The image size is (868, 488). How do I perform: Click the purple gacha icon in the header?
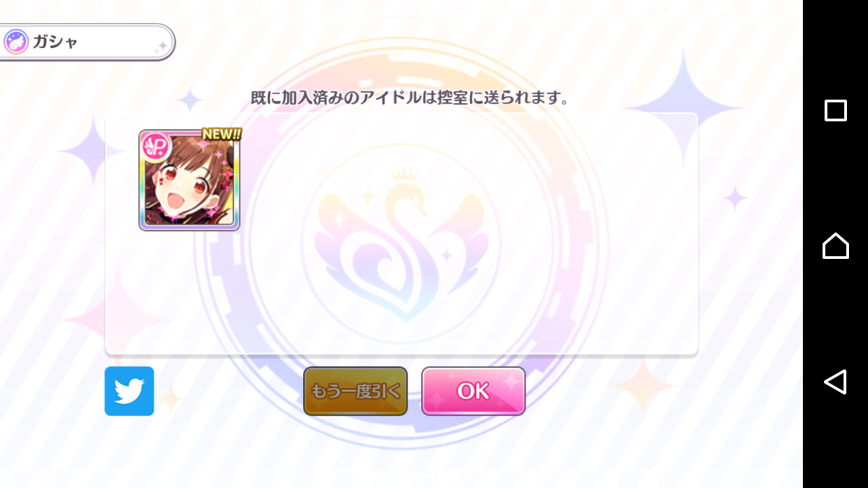click(x=16, y=42)
